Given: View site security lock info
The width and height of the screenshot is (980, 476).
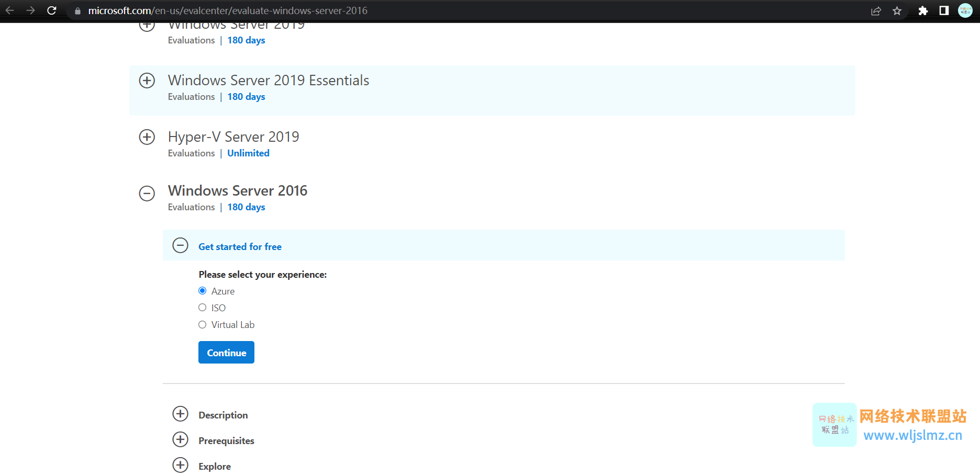Looking at the screenshot, I should point(77,11).
